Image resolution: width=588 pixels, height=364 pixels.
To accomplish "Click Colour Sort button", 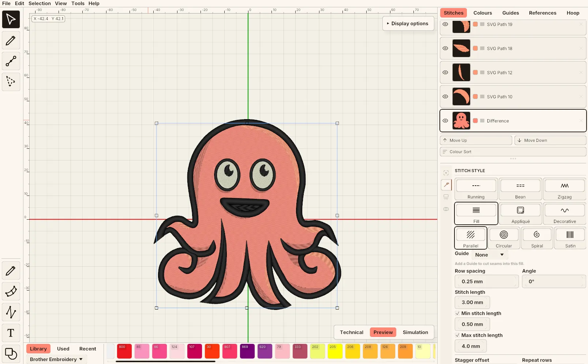I will pyautogui.click(x=513, y=152).
